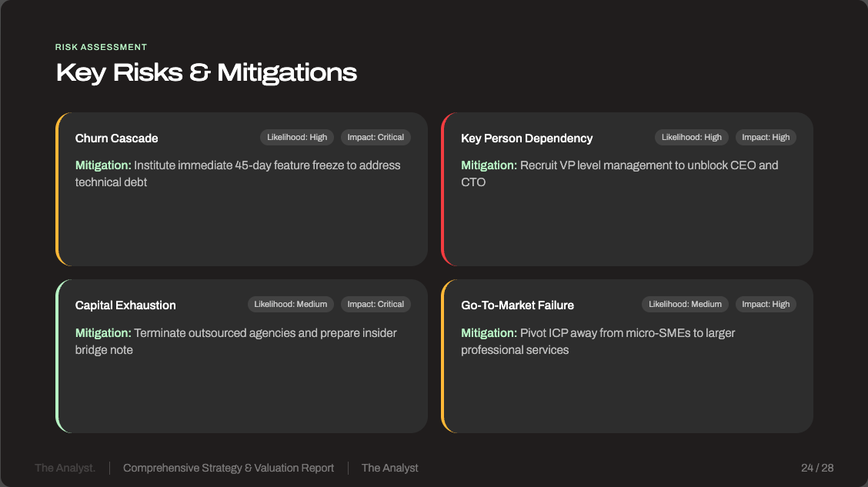868x487 pixels.
Task: Click 'The Analyst' author name in footer
Action: click(x=389, y=469)
